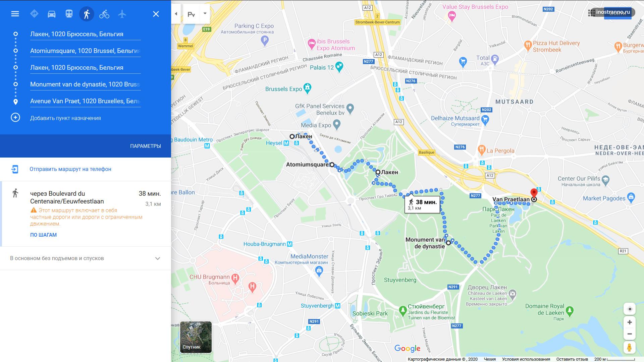Viewport: 644px width, 362px height.
Task: Send route to phone link
Action: coord(70,169)
